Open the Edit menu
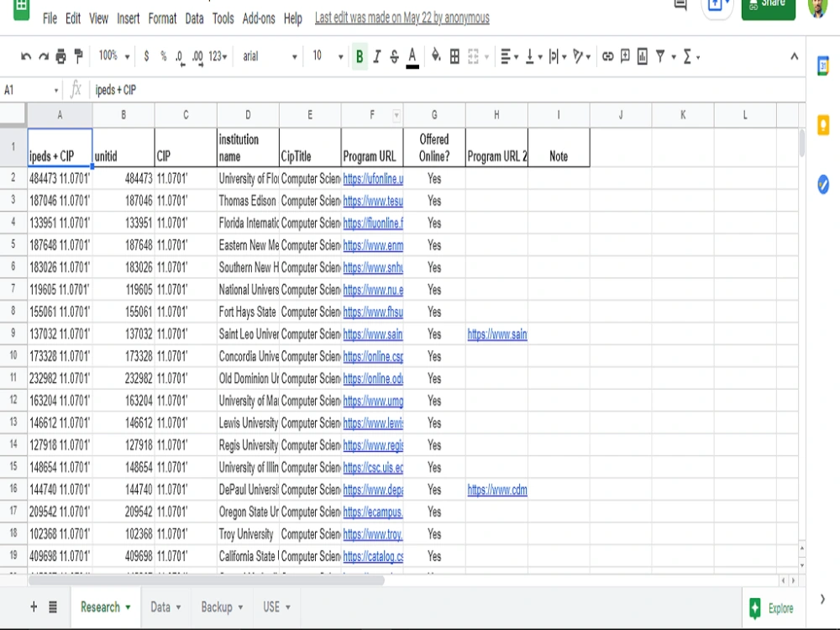Screen dimensions: 840x630 (x=73, y=18)
